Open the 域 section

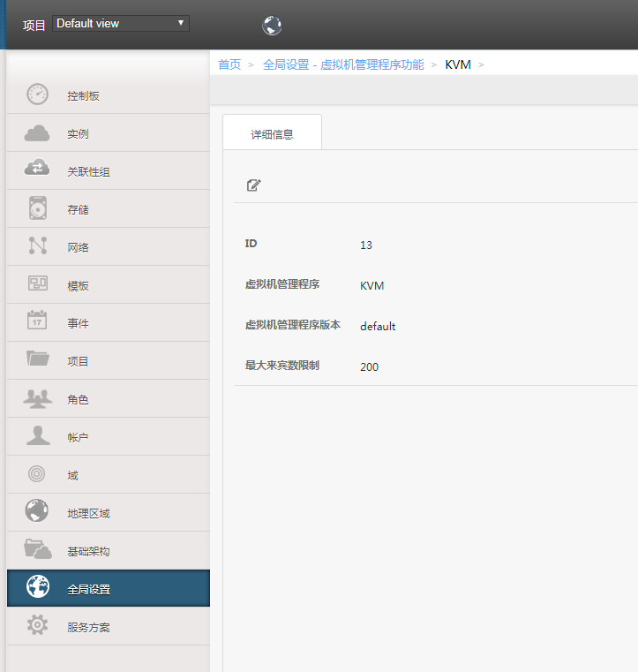point(109,475)
